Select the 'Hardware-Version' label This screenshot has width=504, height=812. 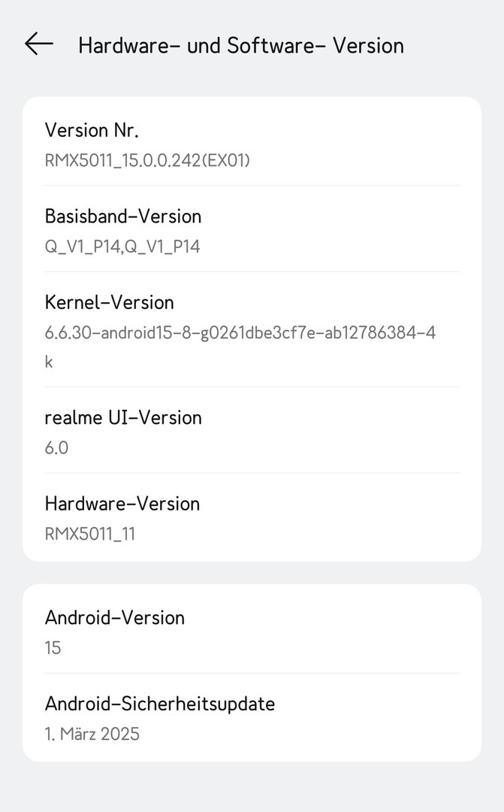coord(122,503)
